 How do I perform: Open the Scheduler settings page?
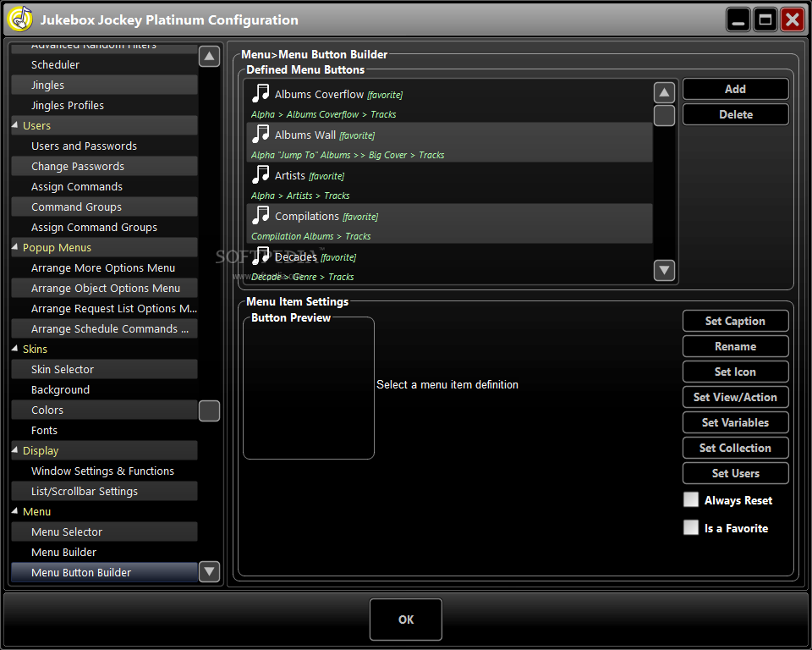pos(105,65)
